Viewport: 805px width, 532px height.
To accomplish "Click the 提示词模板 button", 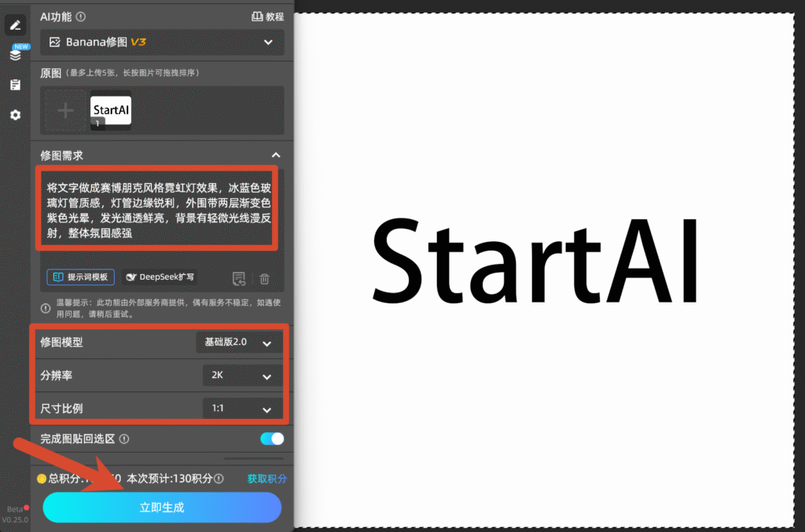I will tap(81, 277).
